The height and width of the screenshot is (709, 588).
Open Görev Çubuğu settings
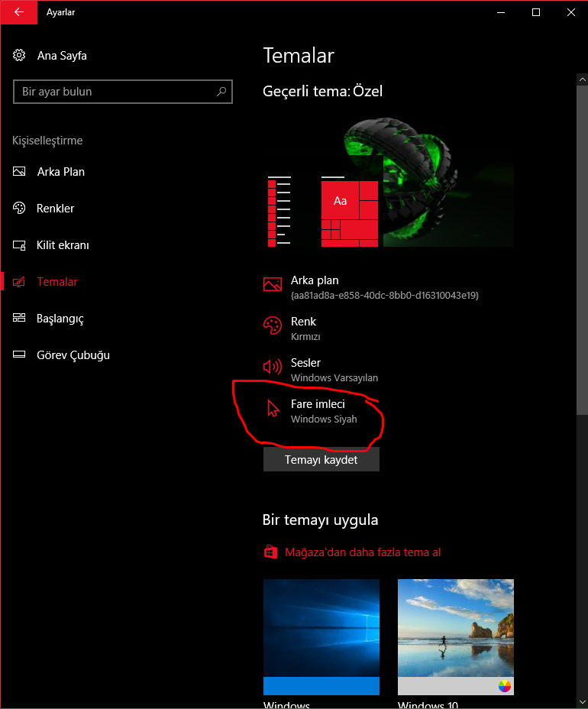(73, 355)
